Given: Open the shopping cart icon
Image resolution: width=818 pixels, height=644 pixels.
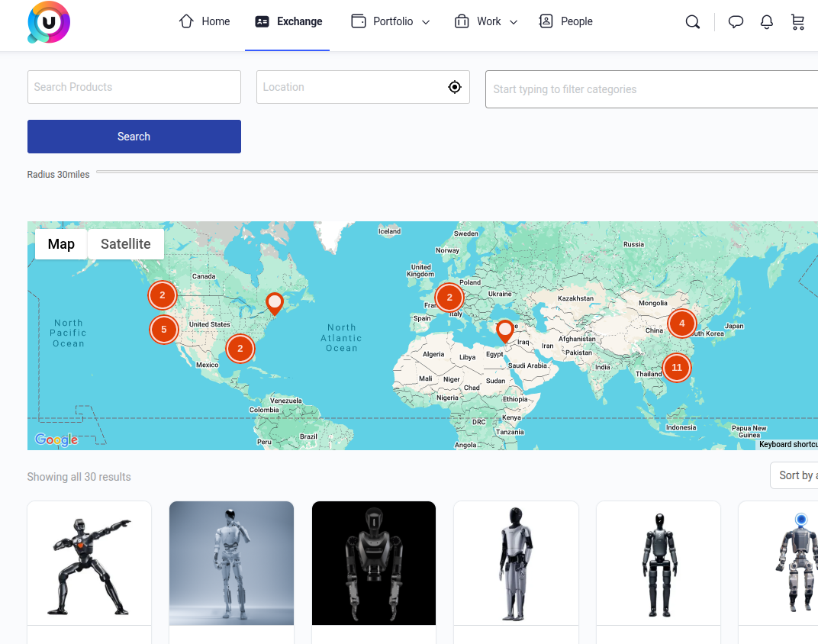Looking at the screenshot, I should pos(797,22).
